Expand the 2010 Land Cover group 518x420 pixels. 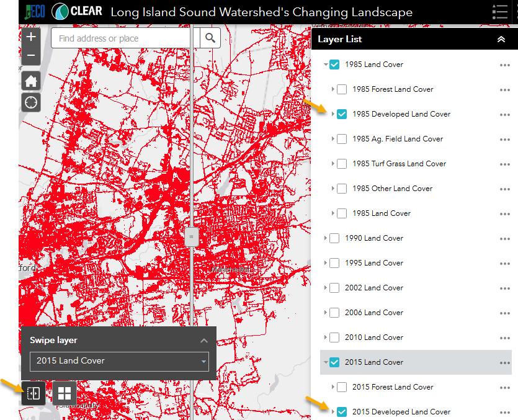326,337
